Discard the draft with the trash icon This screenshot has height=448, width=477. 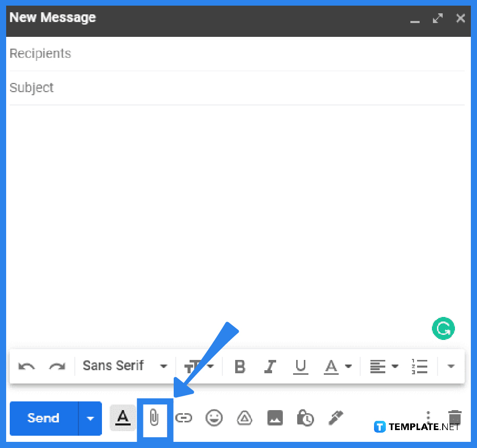[454, 418]
